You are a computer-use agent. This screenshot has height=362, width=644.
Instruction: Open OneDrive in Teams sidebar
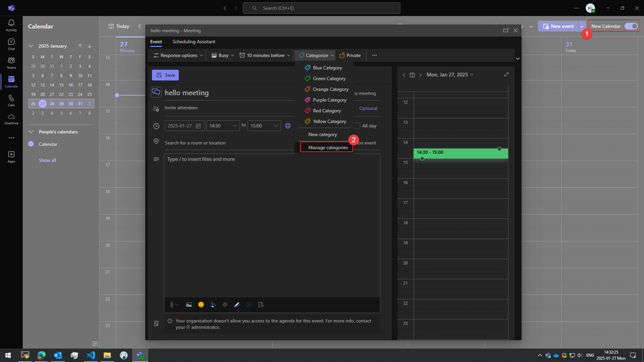[11, 119]
